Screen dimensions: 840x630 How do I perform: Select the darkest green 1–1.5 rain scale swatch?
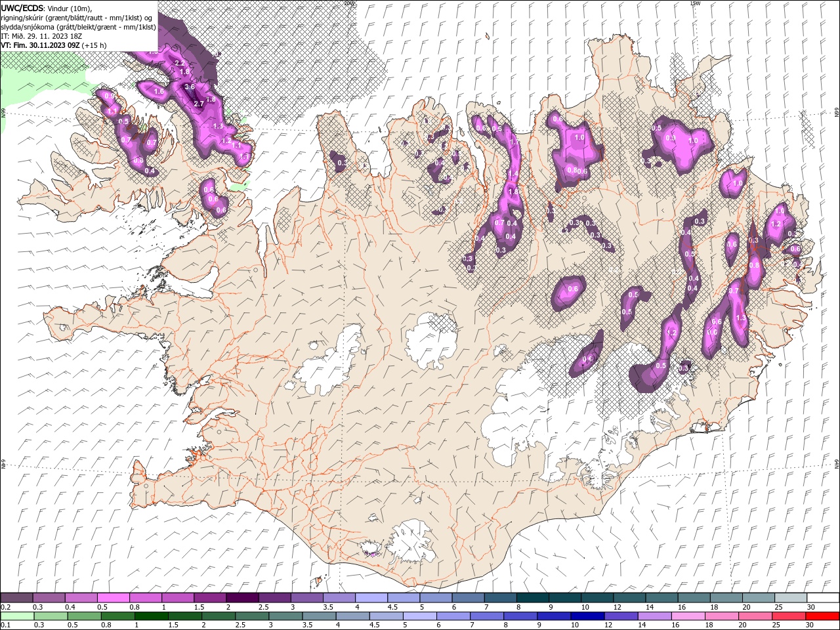point(152,616)
